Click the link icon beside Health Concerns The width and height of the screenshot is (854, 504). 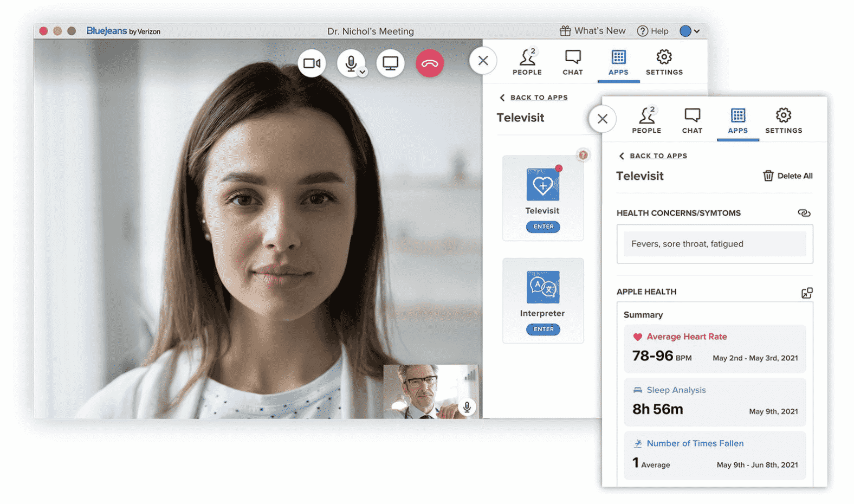[804, 213]
